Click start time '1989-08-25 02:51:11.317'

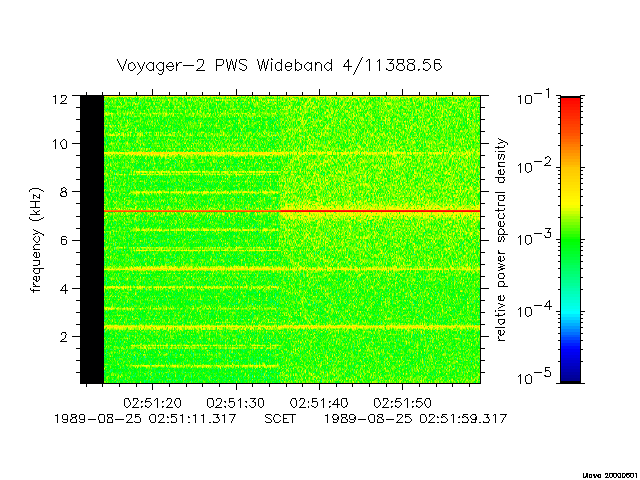[145, 419]
